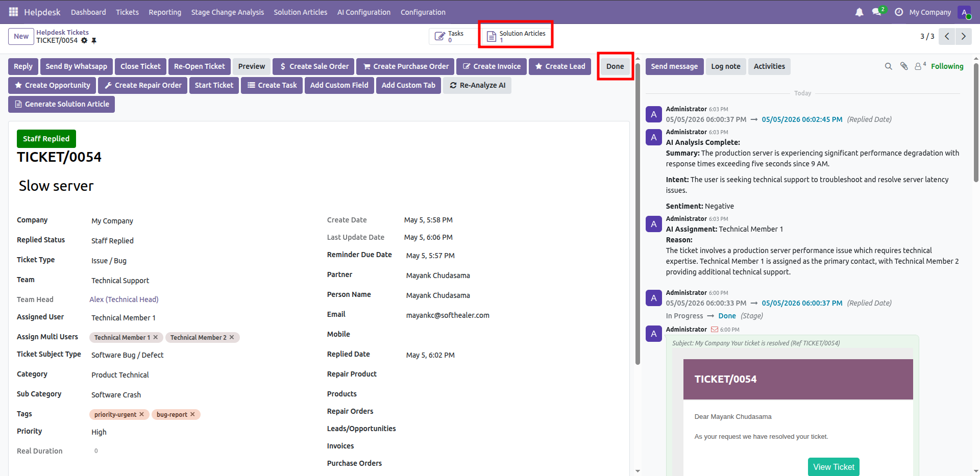Click the Ticket Type field Issue / Bug

pyautogui.click(x=109, y=261)
